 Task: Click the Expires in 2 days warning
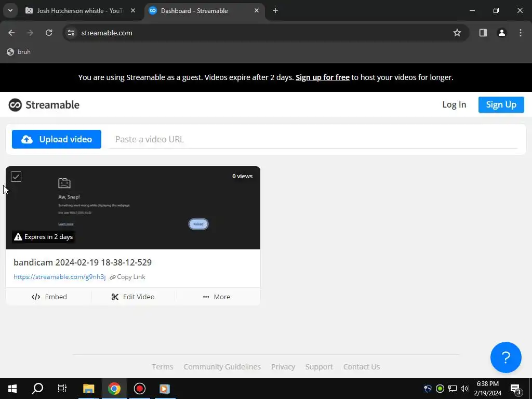44,237
